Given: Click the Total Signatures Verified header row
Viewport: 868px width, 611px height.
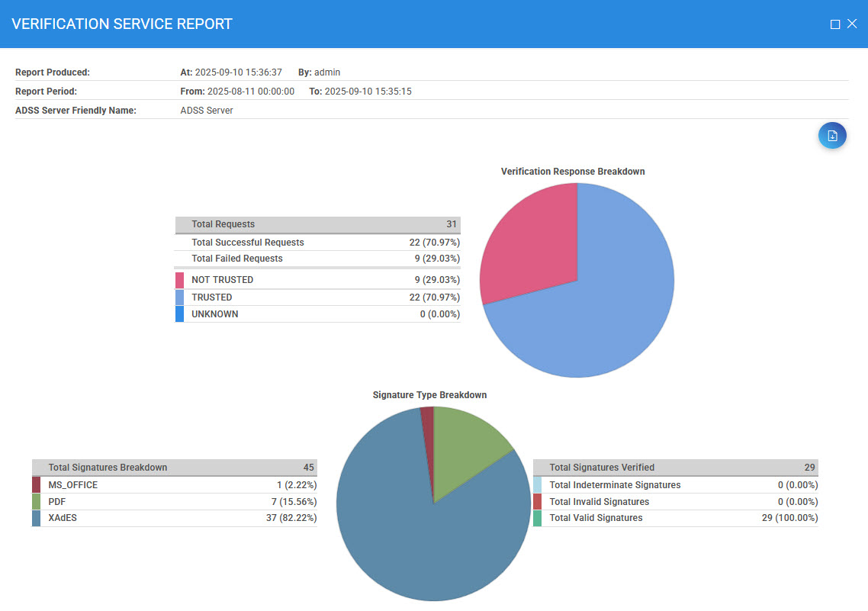Looking at the screenshot, I should tap(675, 468).
